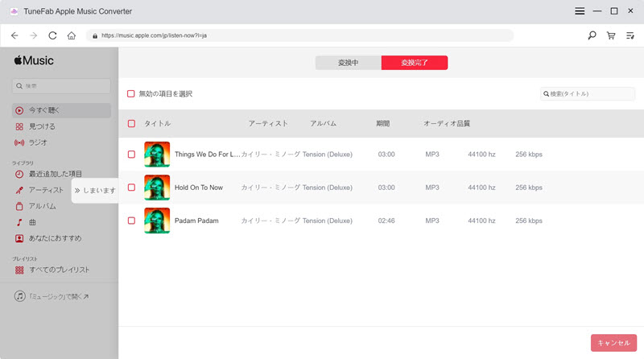This screenshot has width=644, height=359.
Task: Click the Hold On To Now title
Action: tap(199, 188)
